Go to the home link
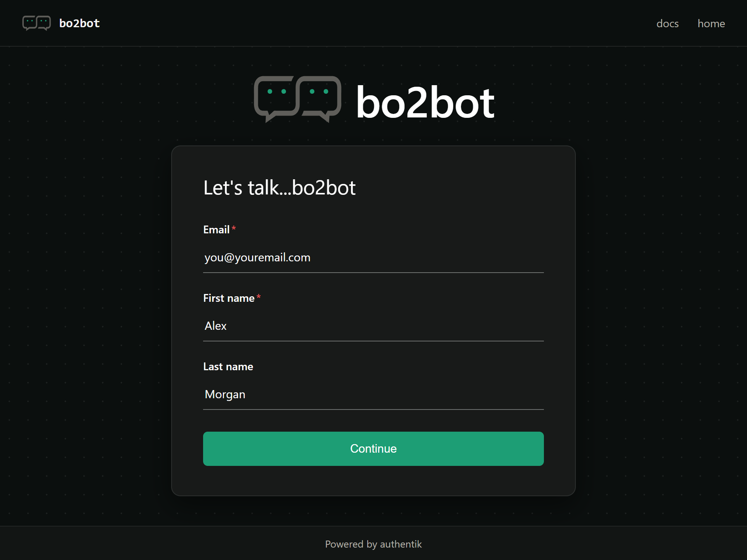Screen dimensions: 747x560 (x=711, y=24)
